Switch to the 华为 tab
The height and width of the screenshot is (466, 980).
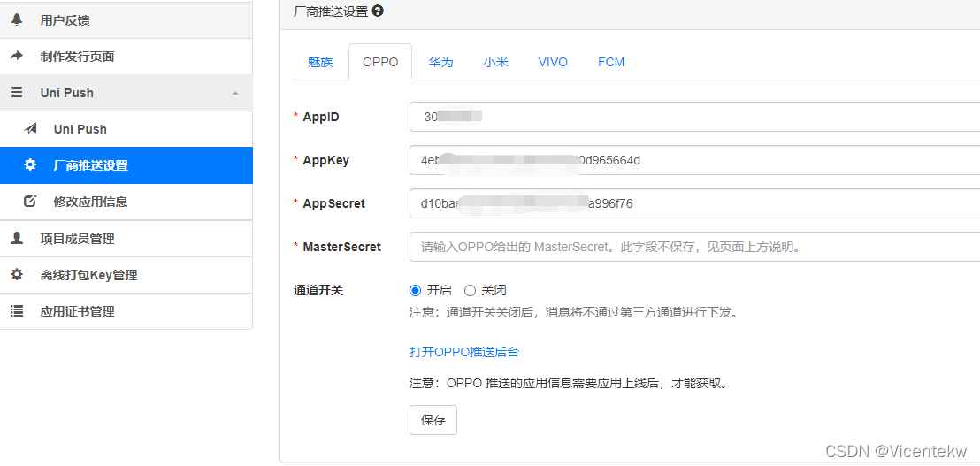click(440, 62)
